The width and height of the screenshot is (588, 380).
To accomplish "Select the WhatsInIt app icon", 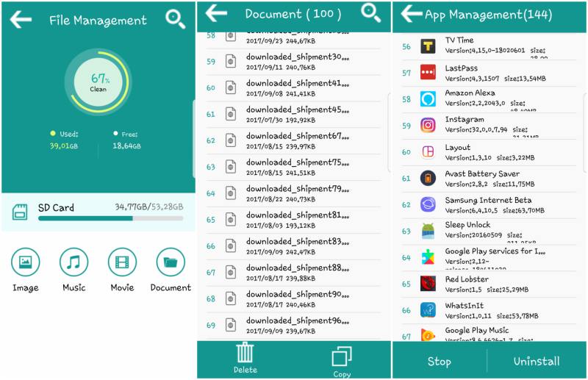I will (428, 310).
